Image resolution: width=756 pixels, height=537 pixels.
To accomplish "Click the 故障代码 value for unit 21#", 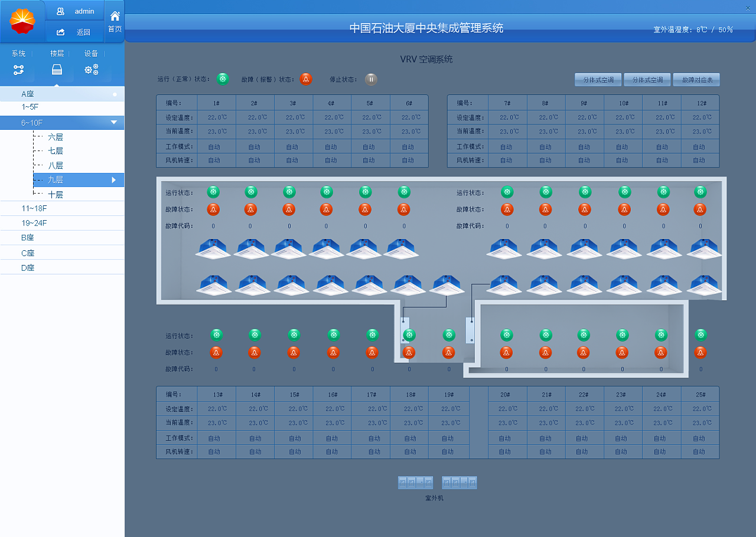I will click(546, 369).
